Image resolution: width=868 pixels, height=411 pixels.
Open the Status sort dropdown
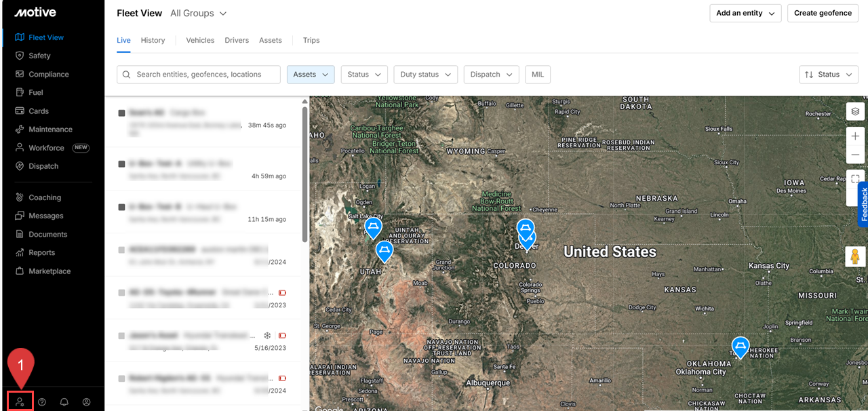829,75
